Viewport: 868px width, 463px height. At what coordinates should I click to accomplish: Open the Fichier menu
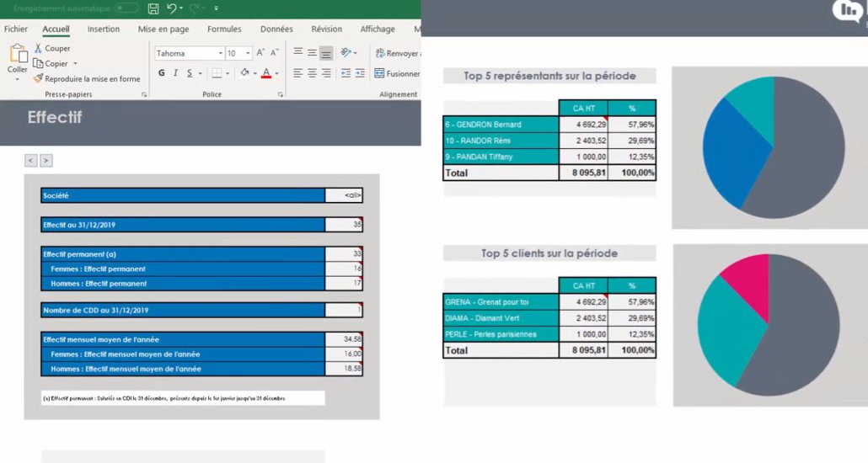click(x=15, y=29)
